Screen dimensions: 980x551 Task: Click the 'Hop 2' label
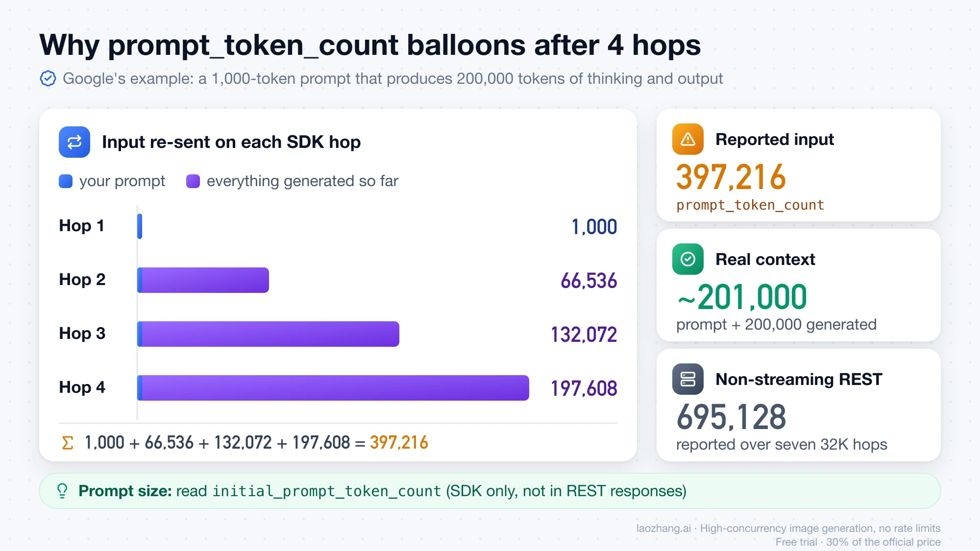pyautogui.click(x=82, y=280)
